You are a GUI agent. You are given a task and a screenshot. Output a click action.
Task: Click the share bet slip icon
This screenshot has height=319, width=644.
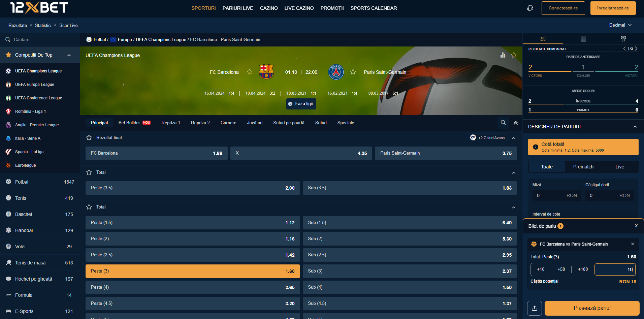click(x=535, y=308)
